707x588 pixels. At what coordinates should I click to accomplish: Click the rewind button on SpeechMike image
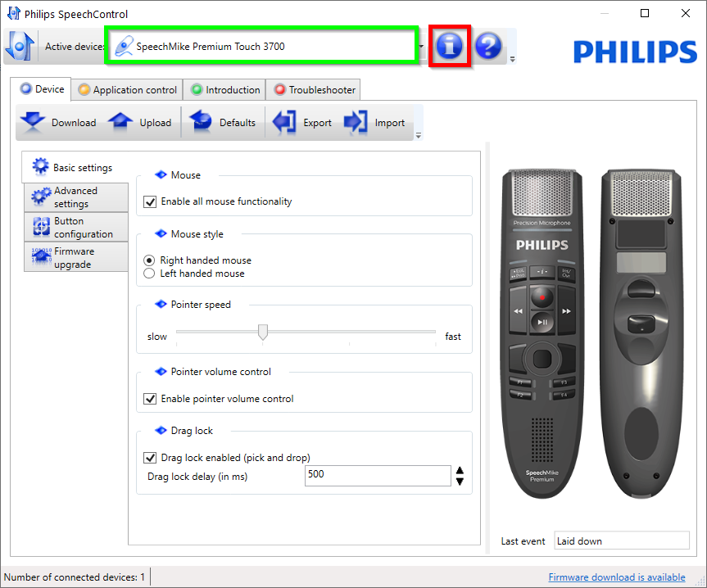518,311
